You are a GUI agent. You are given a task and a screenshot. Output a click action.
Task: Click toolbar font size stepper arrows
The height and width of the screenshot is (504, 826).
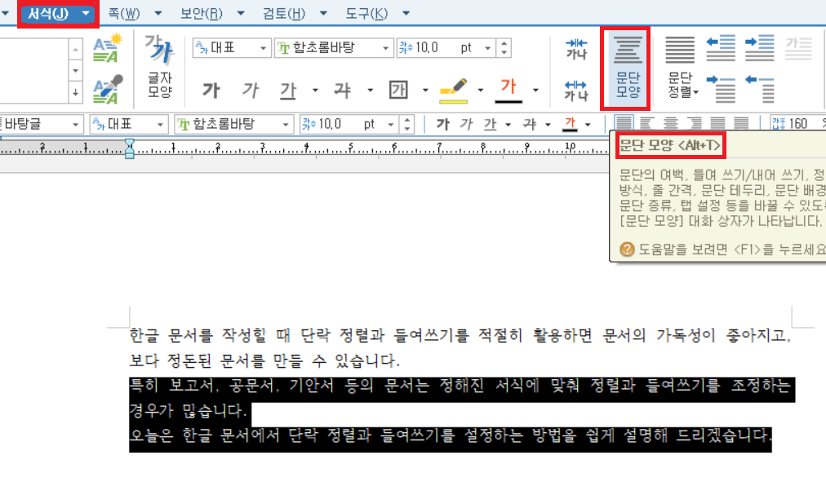point(406,124)
